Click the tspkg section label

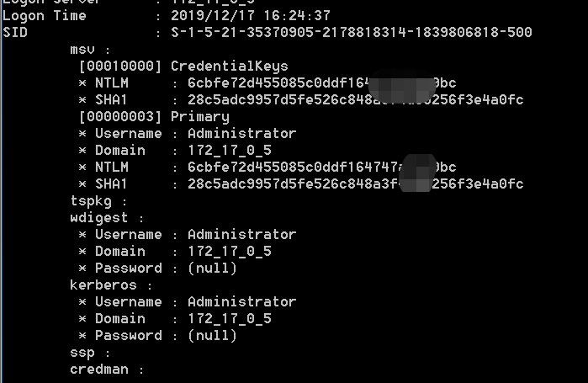click(91, 201)
